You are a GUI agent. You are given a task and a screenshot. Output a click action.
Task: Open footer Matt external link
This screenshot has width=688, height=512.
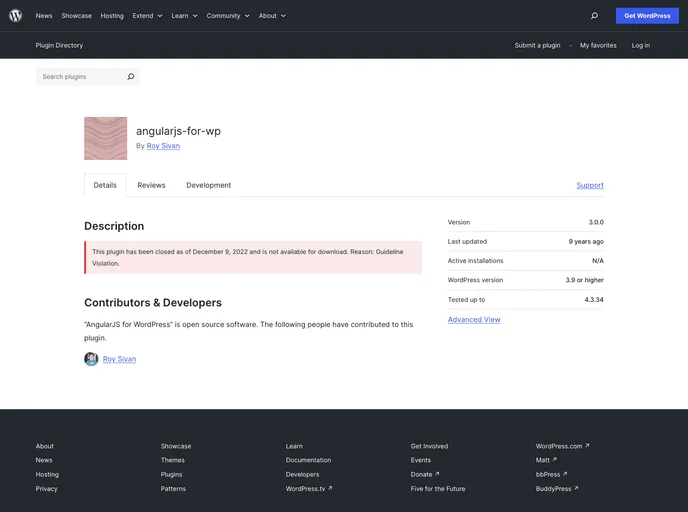tap(546, 460)
